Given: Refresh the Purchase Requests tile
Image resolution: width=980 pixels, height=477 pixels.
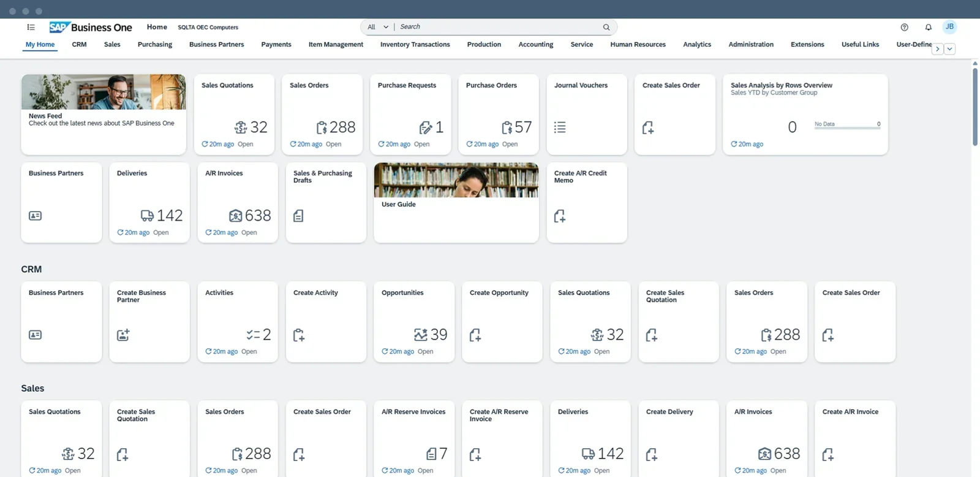Looking at the screenshot, I should coord(381,144).
